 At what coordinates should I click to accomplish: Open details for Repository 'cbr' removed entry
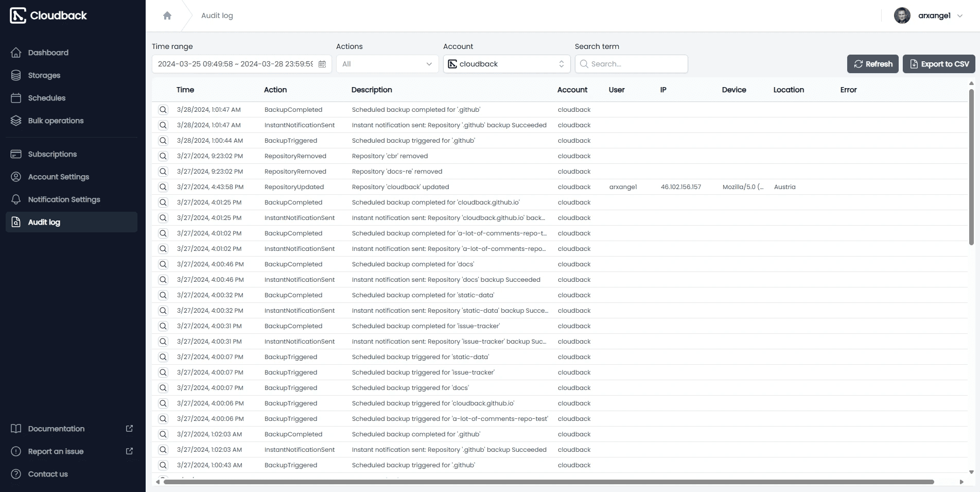pos(163,156)
